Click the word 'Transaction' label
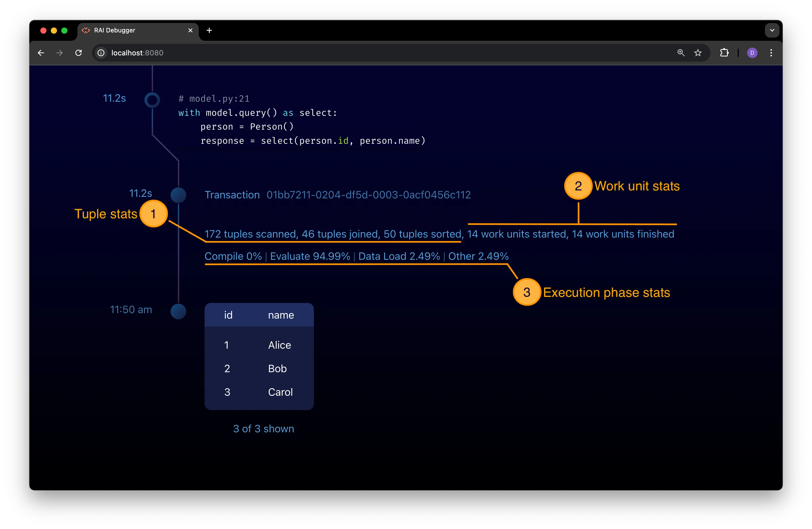The height and width of the screenshot is (529, 812). click(232, 195)
